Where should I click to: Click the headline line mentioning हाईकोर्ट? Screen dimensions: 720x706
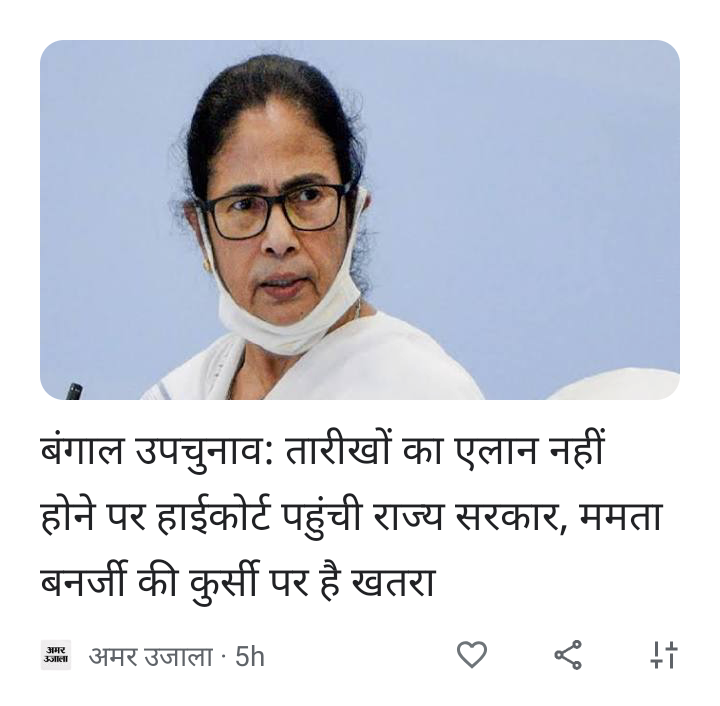coord(352,518)
